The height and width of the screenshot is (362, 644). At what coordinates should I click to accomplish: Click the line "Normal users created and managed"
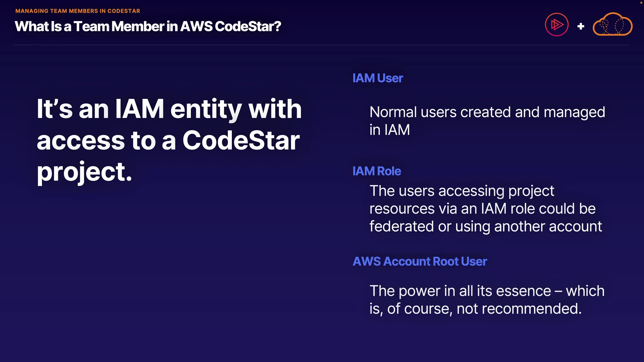pyautogui.click(x=487, y=112)
